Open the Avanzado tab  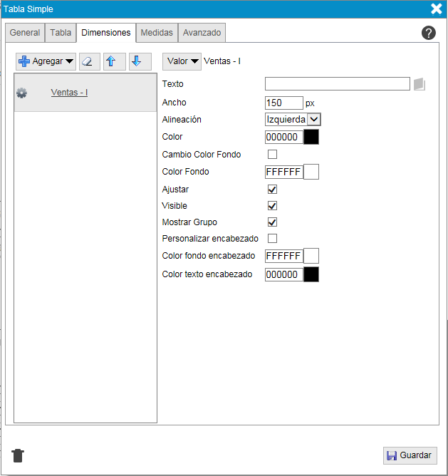coord(202,33)
